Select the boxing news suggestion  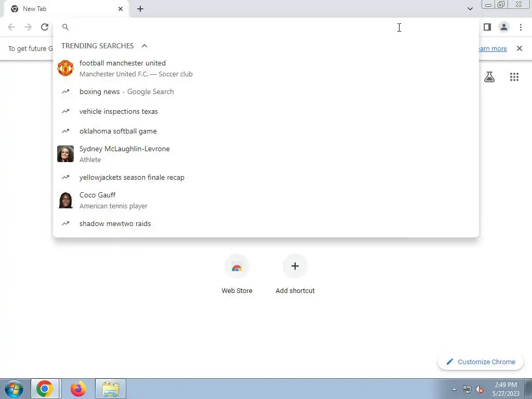point(266,91)
